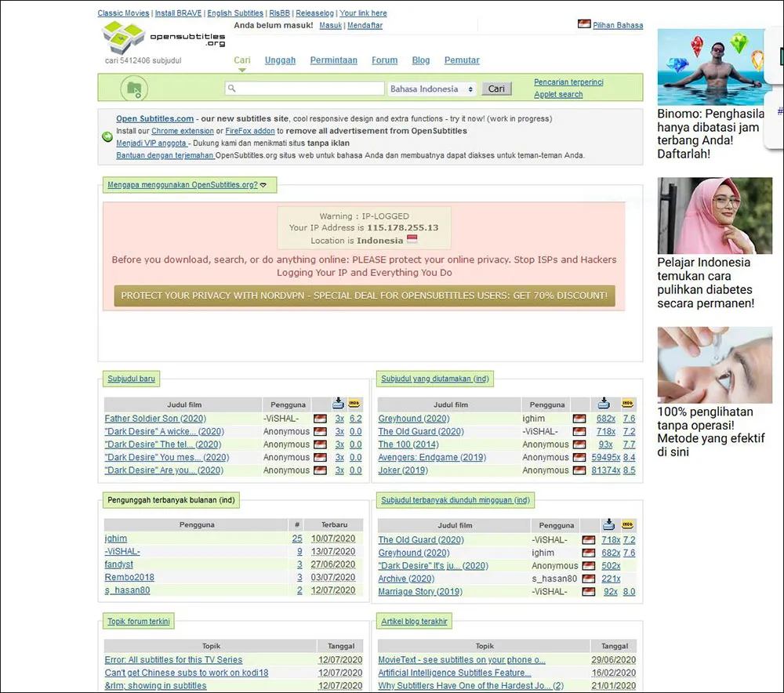Click the flag icon next to Father Soldier Son
784x693 pixels.
coord(320,419)
